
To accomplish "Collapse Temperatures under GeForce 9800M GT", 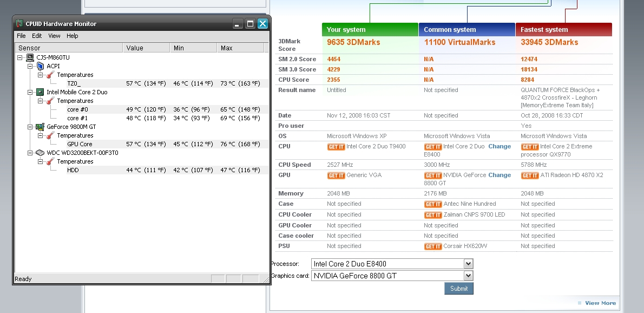I will (x=40, y=135).
